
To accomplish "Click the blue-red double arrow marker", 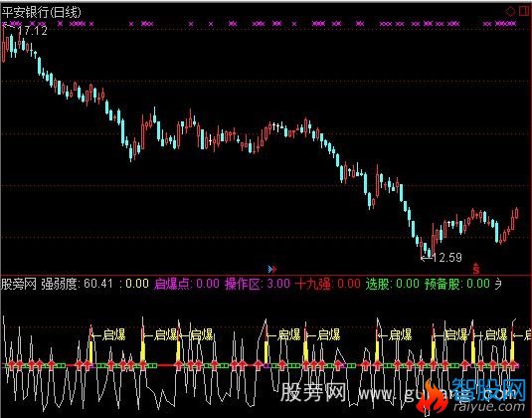I will coord(272,270).
